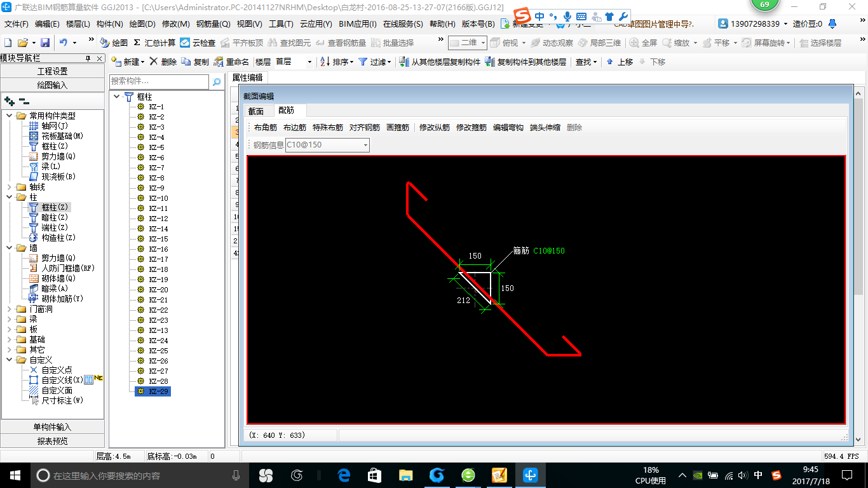Image resolution: width=868 pixels, height=488 pixels.
Task: Add item with green plus icon in navigator
Action: 10,101
